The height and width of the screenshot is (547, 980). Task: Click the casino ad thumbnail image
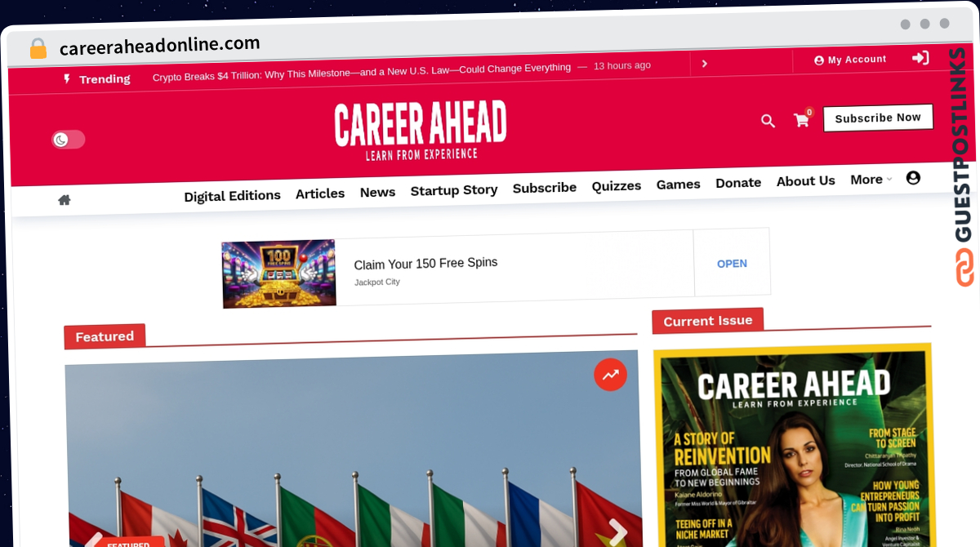click(x=278, y=273)
